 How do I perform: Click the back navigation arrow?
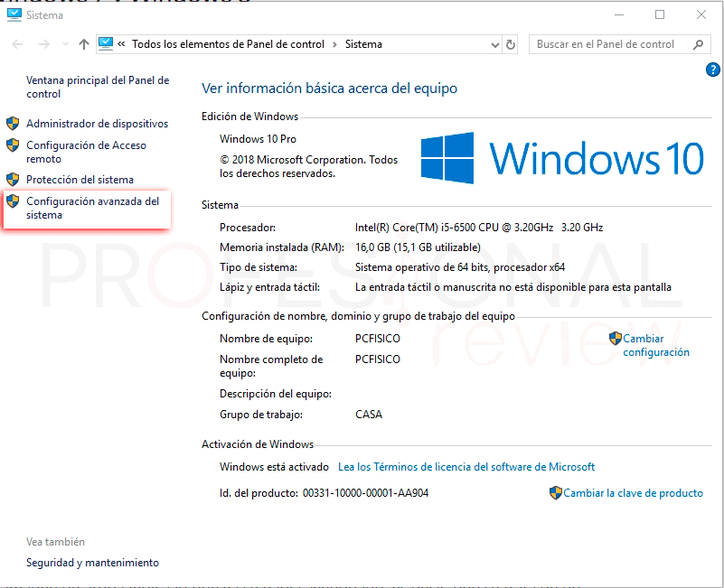click(x=17, y=44)
